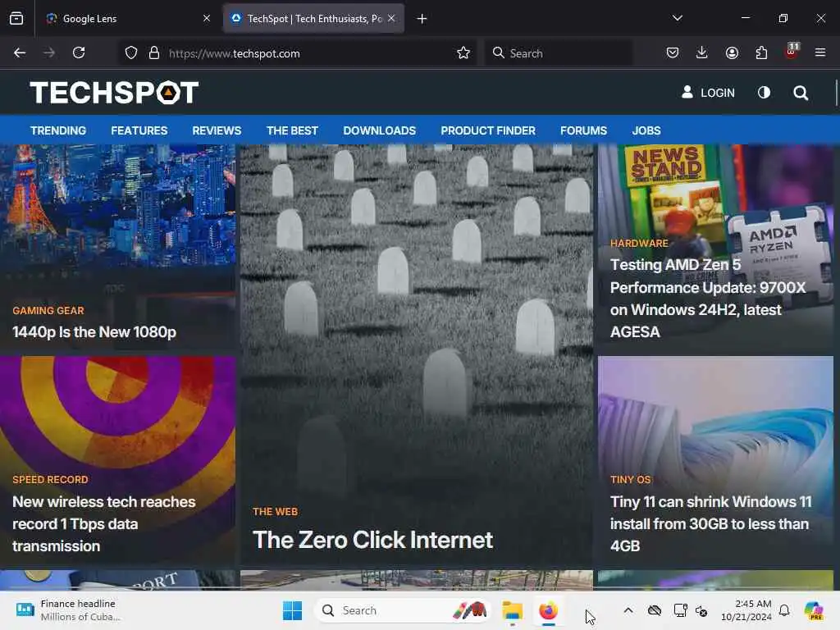Open the REVIEWS section
The width and height of the screenshot is (840, 630).
[x=217, y=130]
